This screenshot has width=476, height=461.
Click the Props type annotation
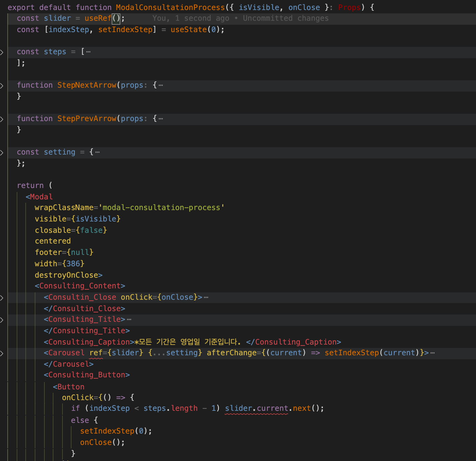[x=349, y=7]
